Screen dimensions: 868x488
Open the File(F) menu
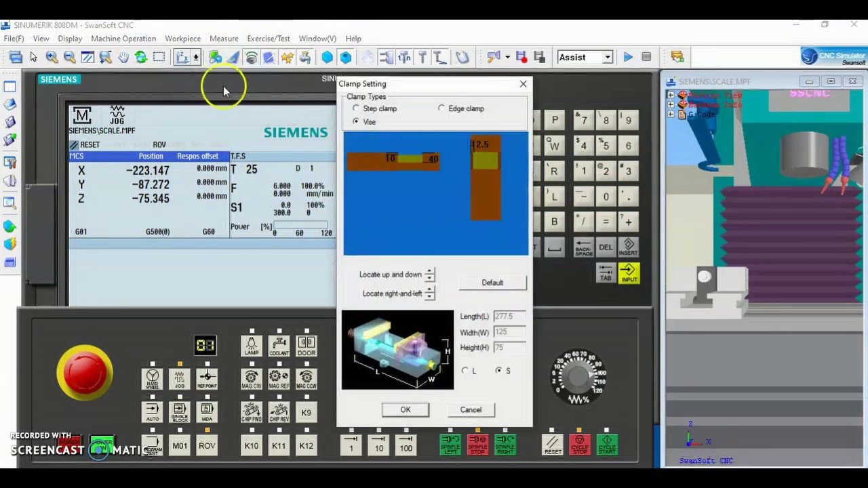click(x=14, y=39)
